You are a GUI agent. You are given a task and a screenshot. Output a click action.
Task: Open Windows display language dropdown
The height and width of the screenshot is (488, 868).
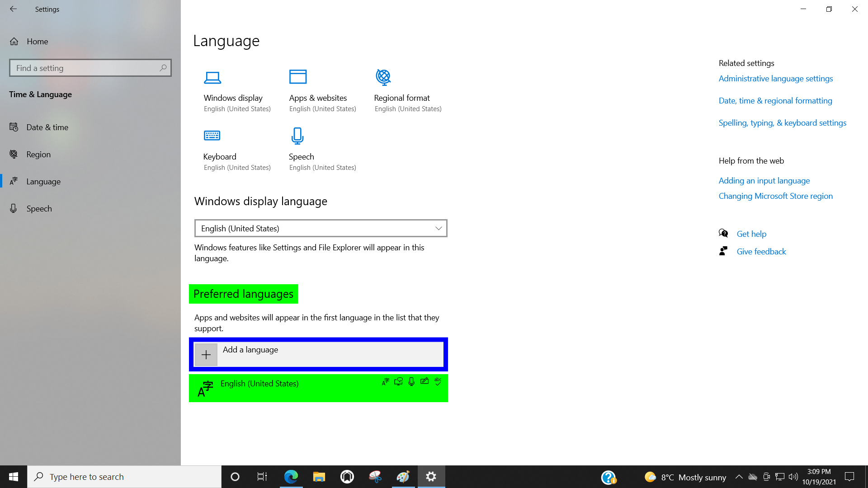click(x=321, y=229)
